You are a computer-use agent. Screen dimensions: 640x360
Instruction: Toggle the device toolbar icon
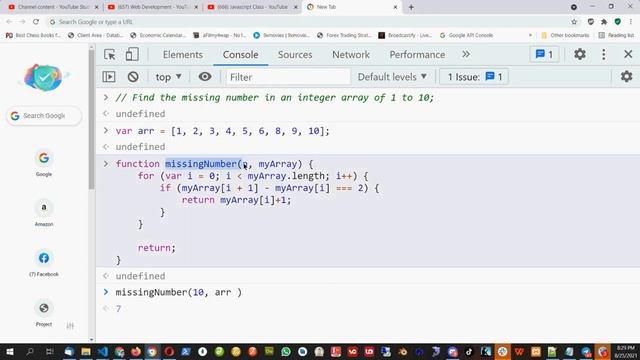point(132,54)
